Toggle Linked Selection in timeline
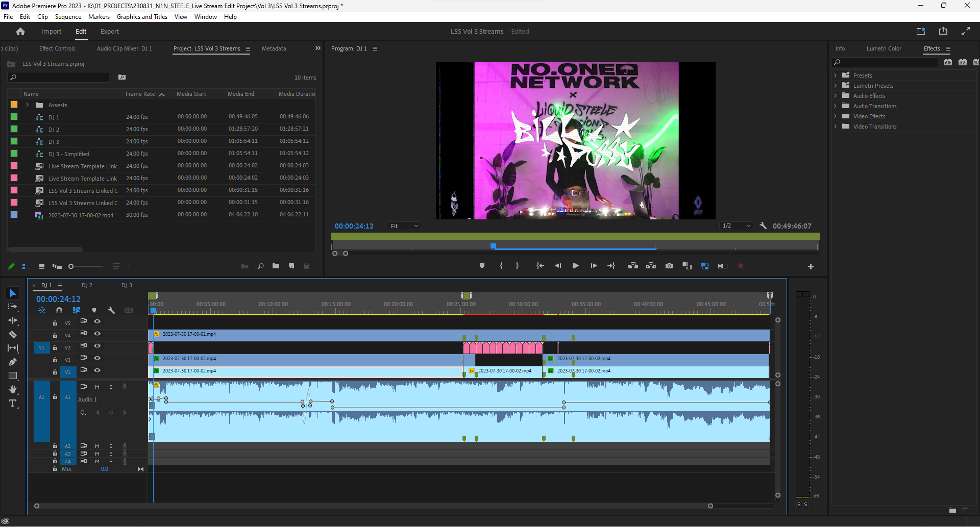 tap(77, 310)
